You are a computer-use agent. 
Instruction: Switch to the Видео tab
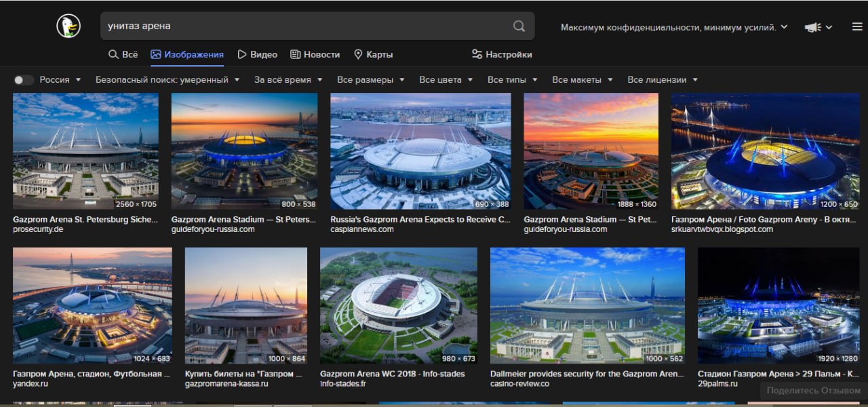(x=257, y=54)
